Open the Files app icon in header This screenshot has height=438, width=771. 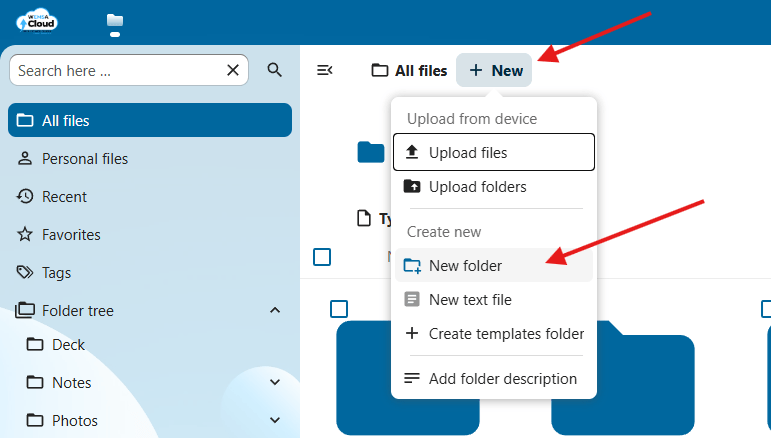[115, 21]
